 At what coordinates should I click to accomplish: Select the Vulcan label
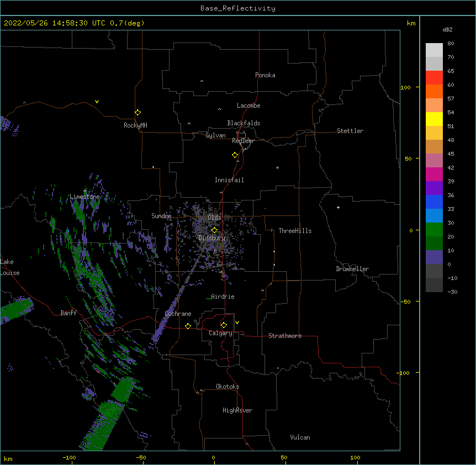(300, 437)
